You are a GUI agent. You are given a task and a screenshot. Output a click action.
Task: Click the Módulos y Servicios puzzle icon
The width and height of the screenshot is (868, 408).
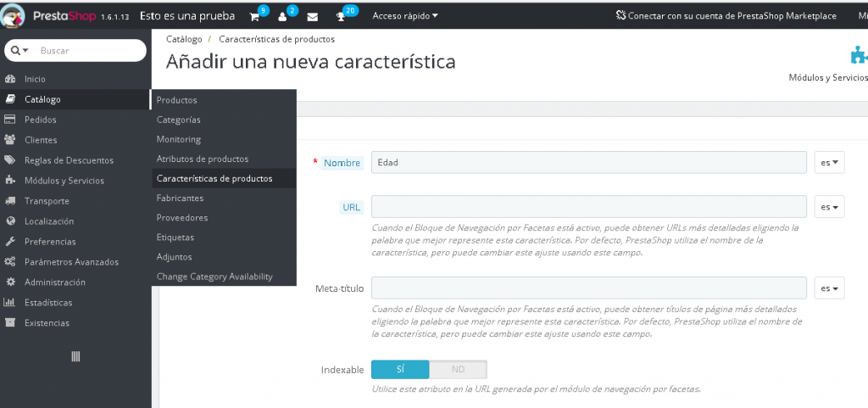pyautogui.click(x=858, y=56)
